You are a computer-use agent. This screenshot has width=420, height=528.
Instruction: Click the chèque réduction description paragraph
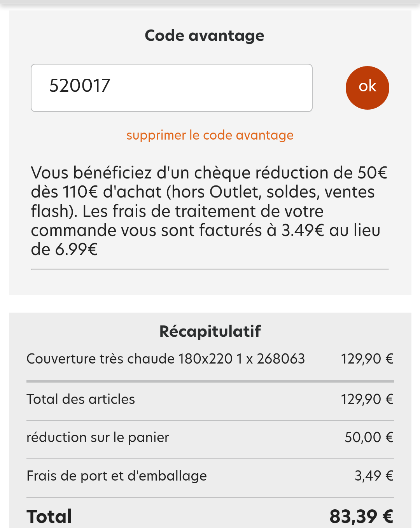209,211
